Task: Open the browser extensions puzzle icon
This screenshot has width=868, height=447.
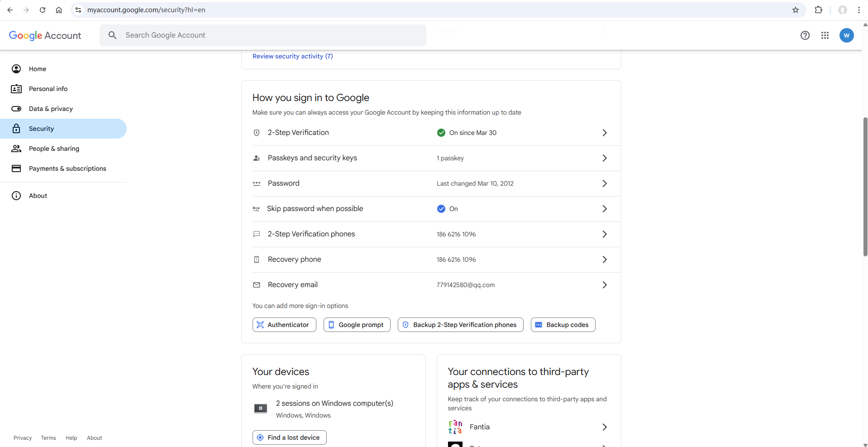Action: click(x=818, y=10)
